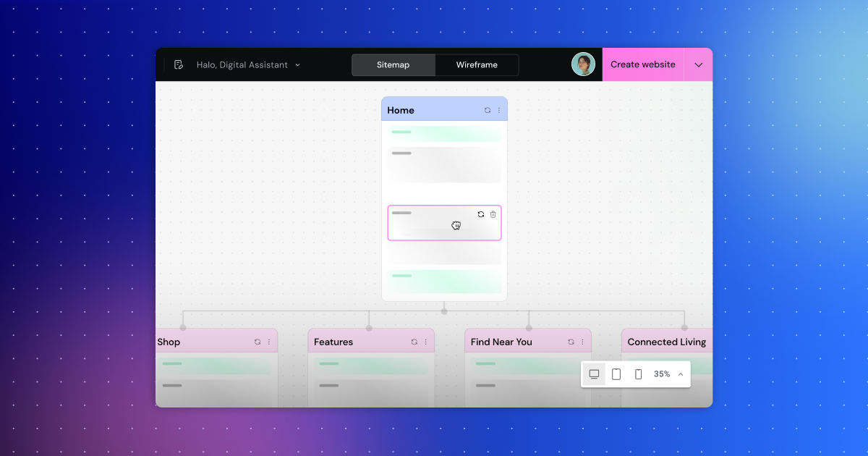The width and height of the screenshot is (868, 456).
Task: Click the regenerate icon on Home card
Action: tap(487, 110)
